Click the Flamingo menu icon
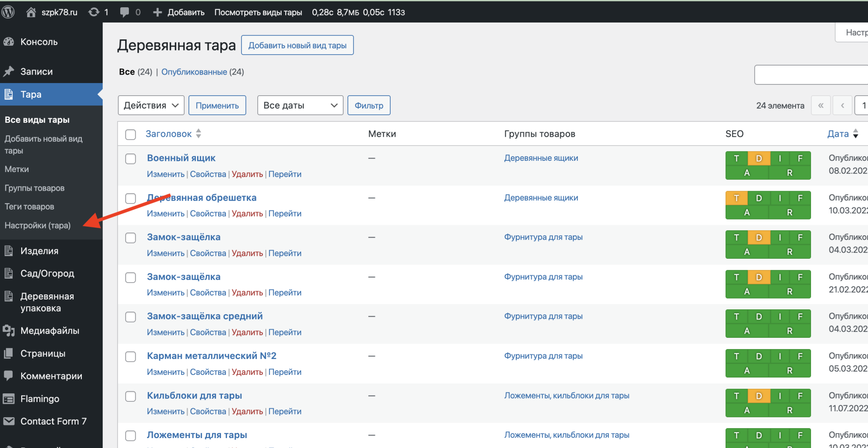 [x=9, y=399]
